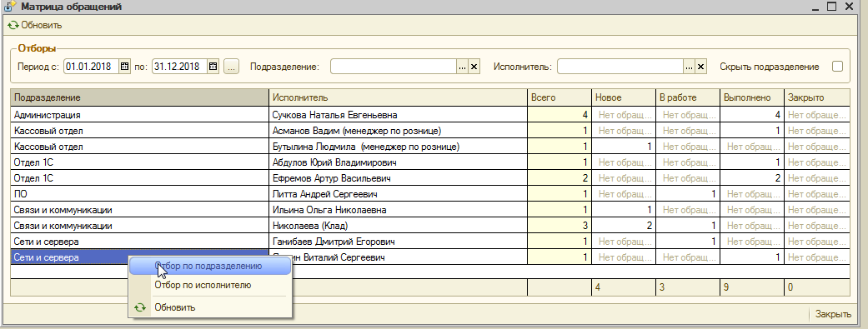Click the period selection ellipsis button
The width and height of the screenshot is (868, 329).
click(232, 67)
